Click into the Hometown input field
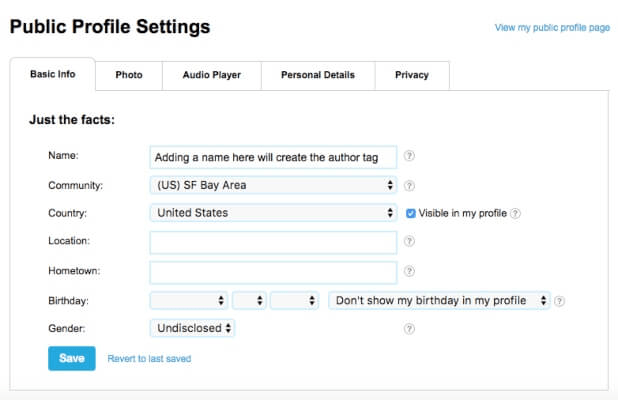 pos(273,272)
